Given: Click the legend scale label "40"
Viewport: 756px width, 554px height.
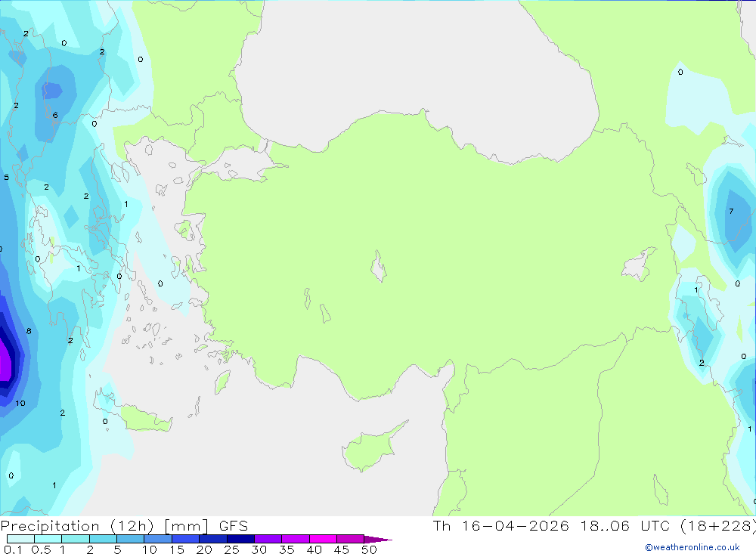Looking at the screenshot, I should coord(314,549).
